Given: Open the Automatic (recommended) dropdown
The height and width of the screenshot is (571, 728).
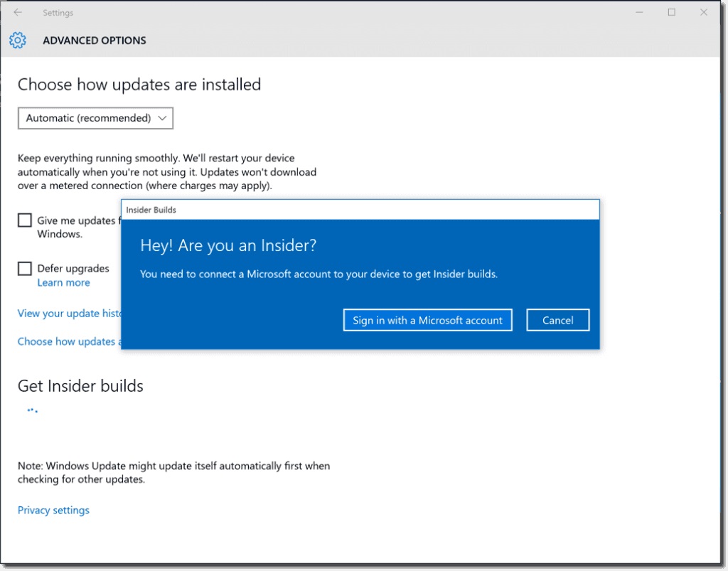Looking at the screenshot, I should tap(96, 118).
